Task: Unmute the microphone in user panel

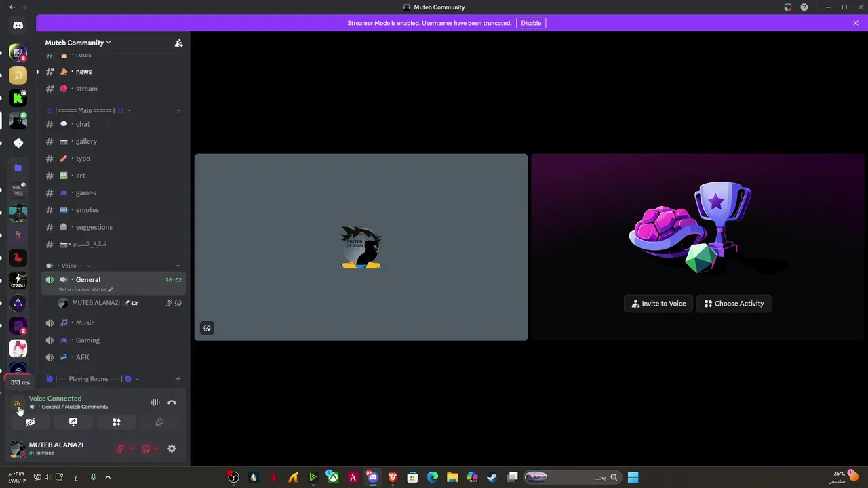Action: pos(120,449)
